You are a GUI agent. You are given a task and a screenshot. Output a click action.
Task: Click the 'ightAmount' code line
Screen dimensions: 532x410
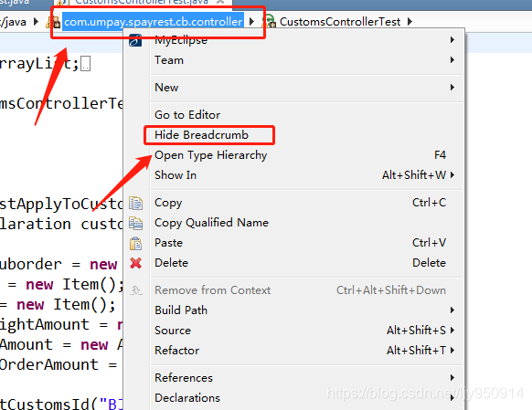61,324
